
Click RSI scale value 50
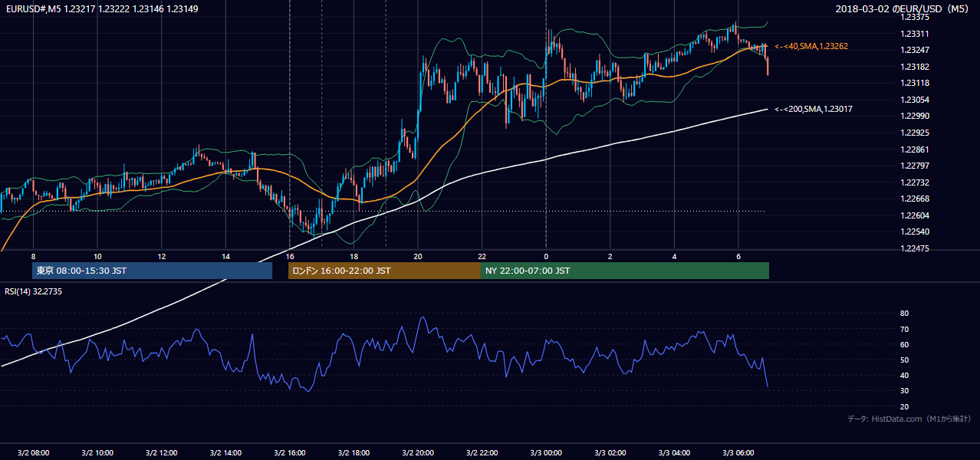904,360
